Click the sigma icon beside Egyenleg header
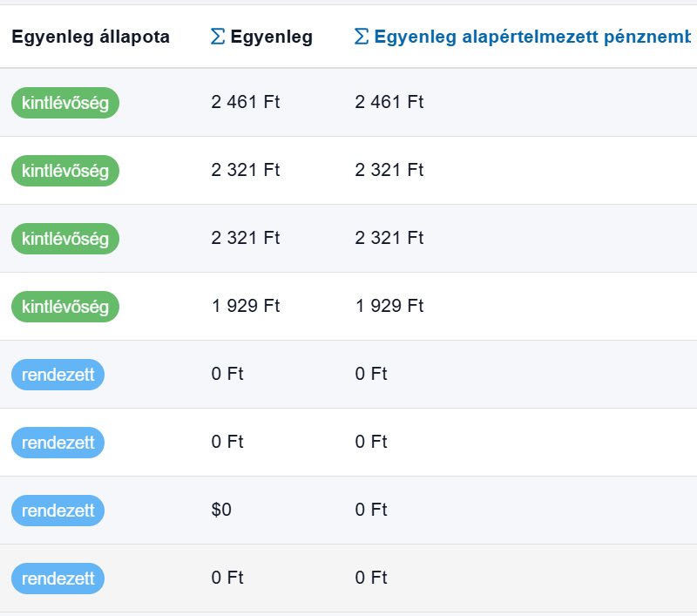Viewport: 697px width, 616px height. click(x=218, y=37)
